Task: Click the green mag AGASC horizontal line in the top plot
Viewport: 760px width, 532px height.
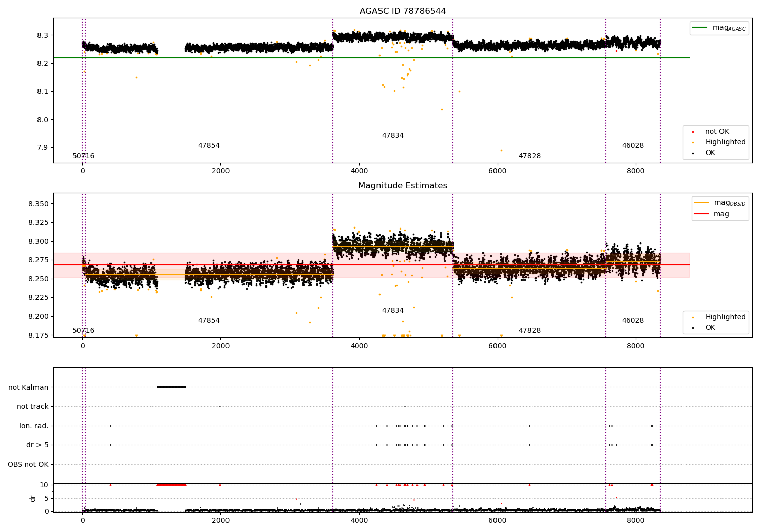Action: pos(371,58)
